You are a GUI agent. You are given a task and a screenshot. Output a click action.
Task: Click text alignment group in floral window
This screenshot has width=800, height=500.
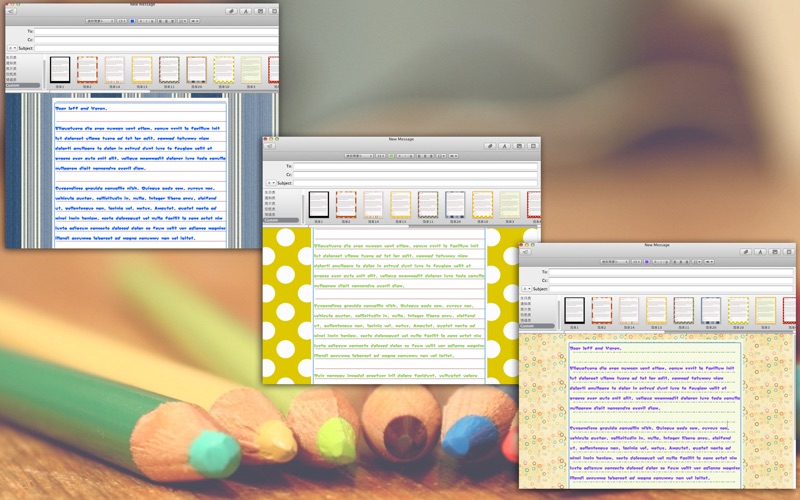pyautogui.click(x=681, y=261)
